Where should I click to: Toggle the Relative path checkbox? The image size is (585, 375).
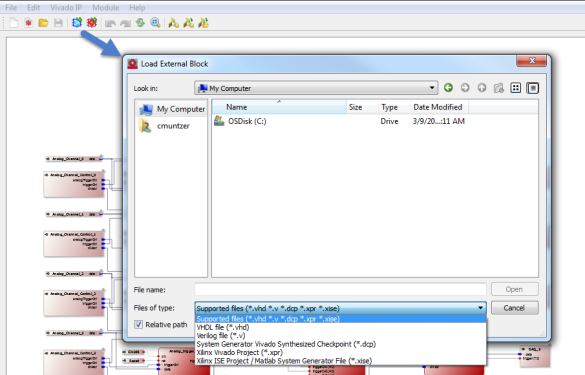(x=138, y=324)
